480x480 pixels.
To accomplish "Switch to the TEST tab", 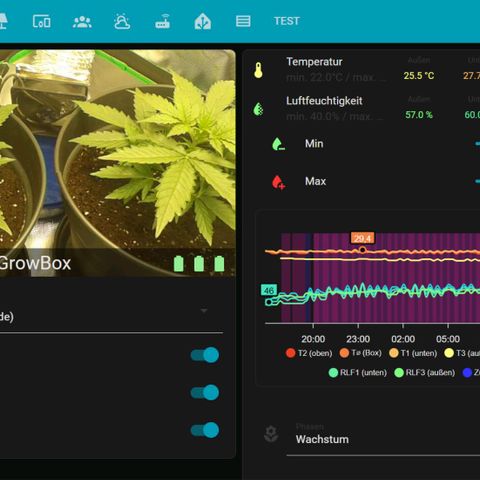I will pos(287,21).
